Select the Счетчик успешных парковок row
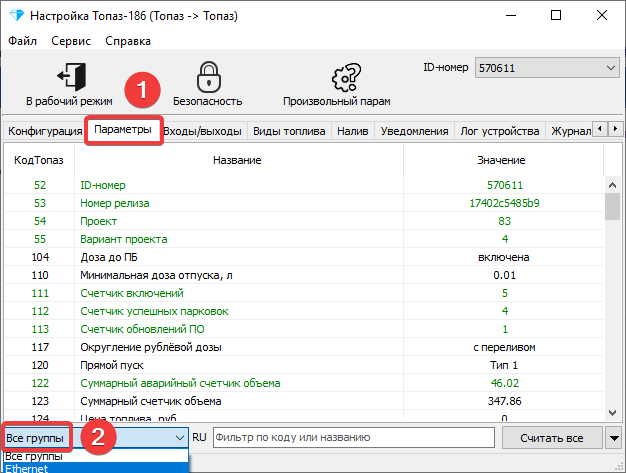Viewport: 626px width, 473px height. [304, 311]
